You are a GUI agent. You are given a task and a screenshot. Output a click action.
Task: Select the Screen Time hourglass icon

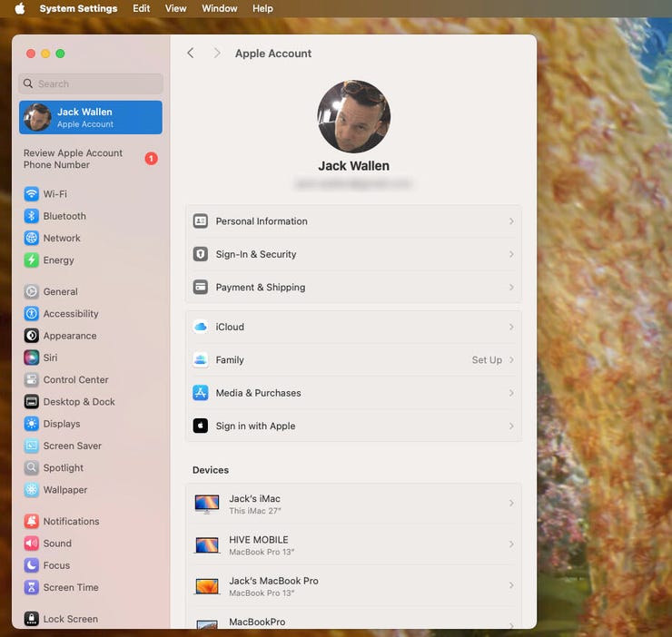31,587
